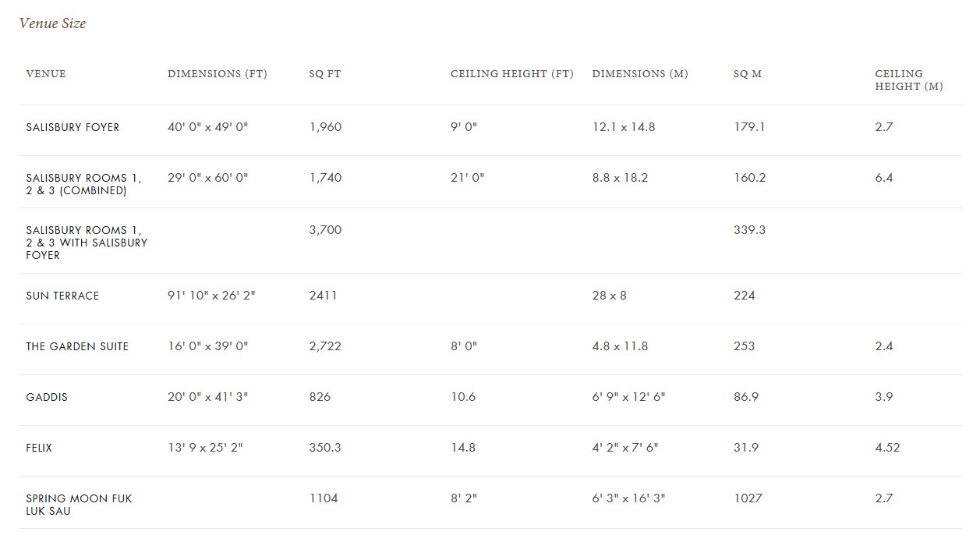This screenshot has height=546, width=980.
Task: Click the Venue Size heading
Action: point(52,23)
